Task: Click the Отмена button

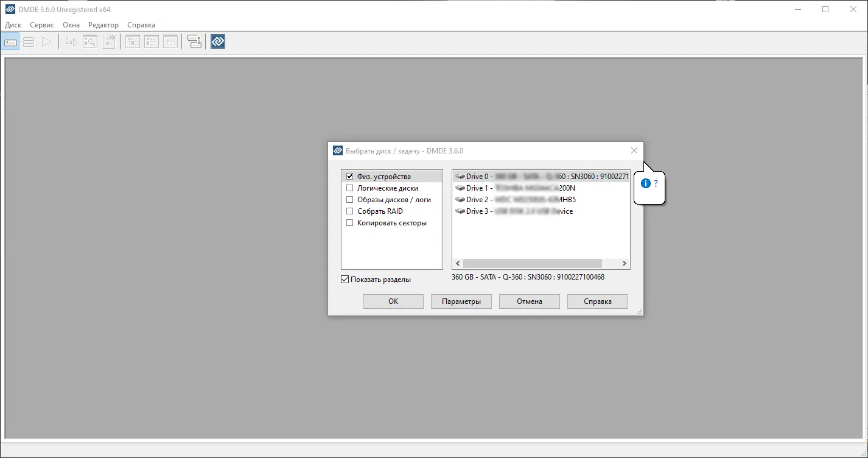Action: (x=530, y=301)
